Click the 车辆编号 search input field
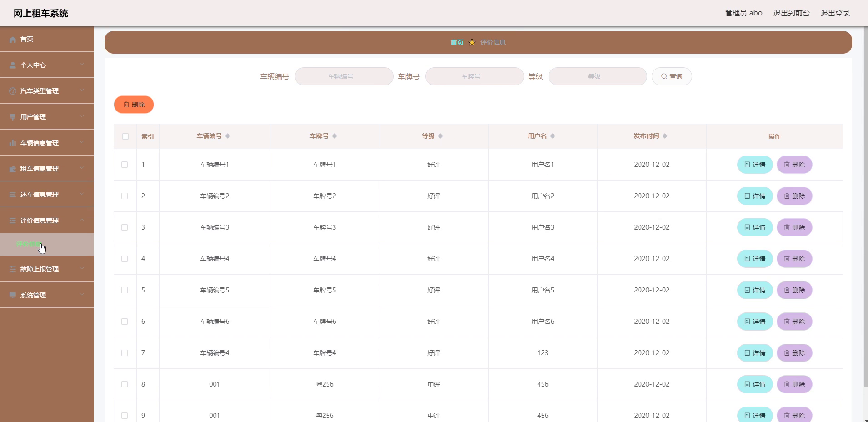Viewport: 868px width, 422px height. tap(344, 76)
